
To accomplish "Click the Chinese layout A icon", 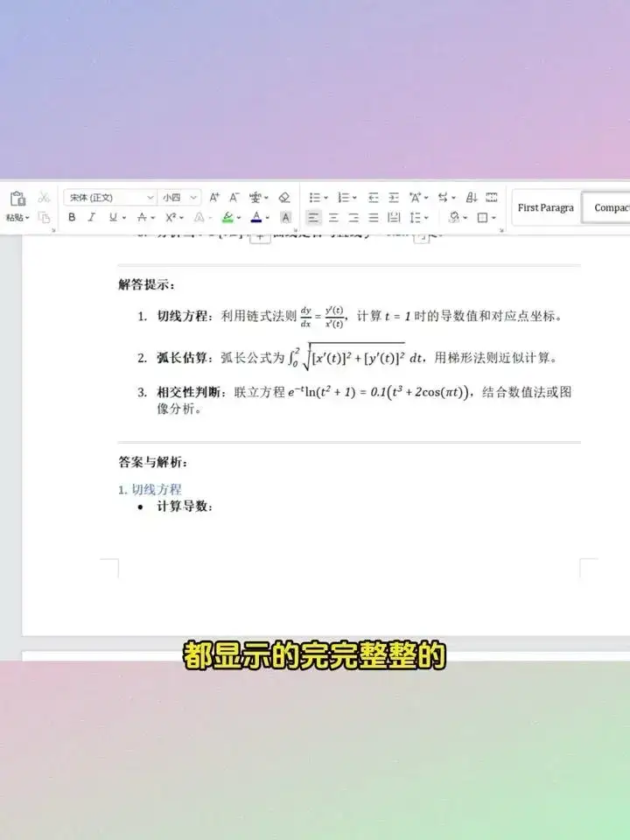I will pos(416,198).
